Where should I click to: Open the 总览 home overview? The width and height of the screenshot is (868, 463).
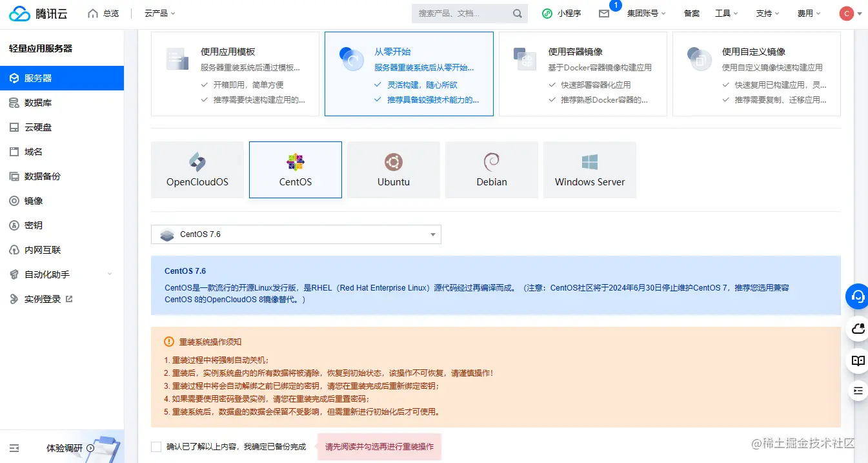pyautogui.click(x=103, y=13)
